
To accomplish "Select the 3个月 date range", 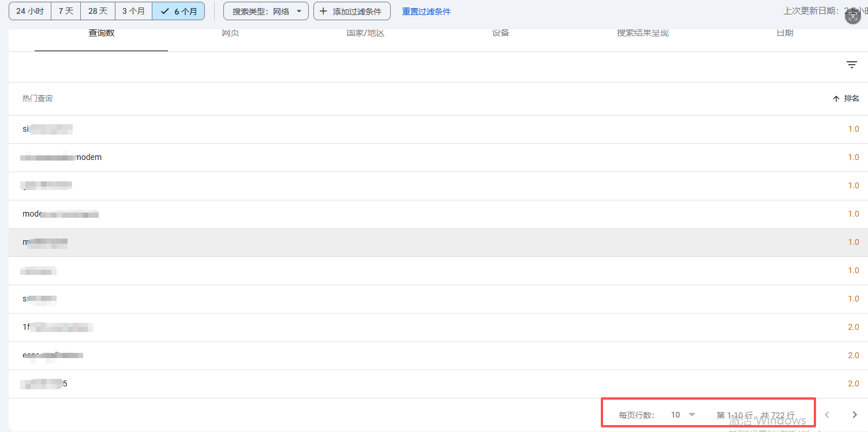I will pyautogui.click(x=133, y=12).
